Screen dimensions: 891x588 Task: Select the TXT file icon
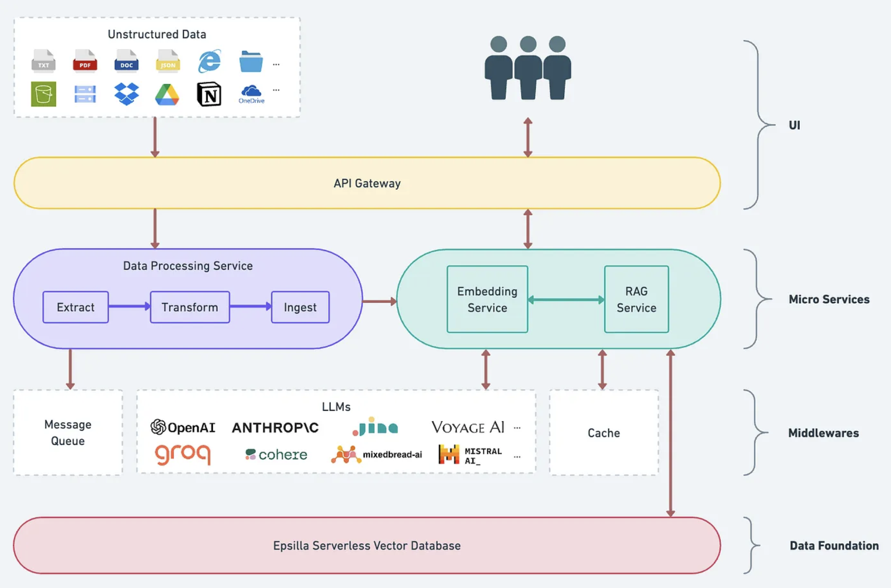[x=43, y=61]
